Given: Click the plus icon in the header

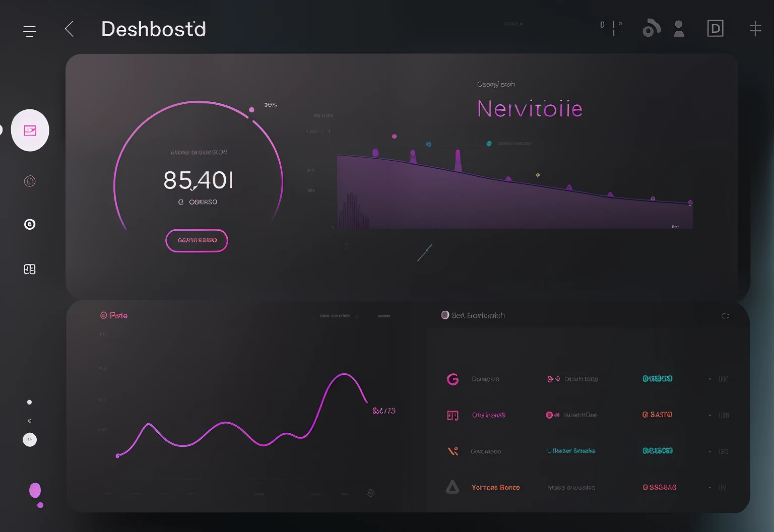Looking at the screenshot, I should [755, 29].
